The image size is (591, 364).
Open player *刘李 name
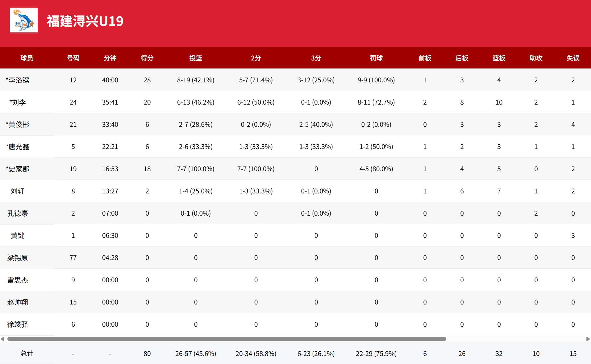coord(18,102)
